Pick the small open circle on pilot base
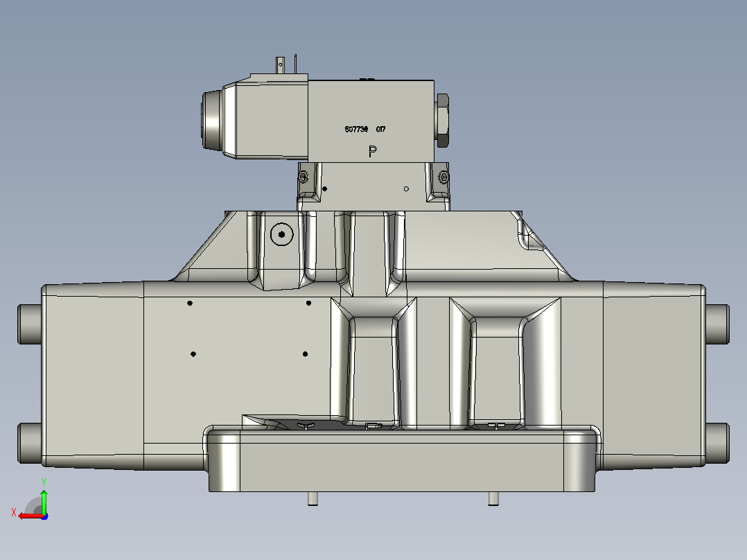The image size is (747, 560). pyautogui.click(x=406, y=189)
